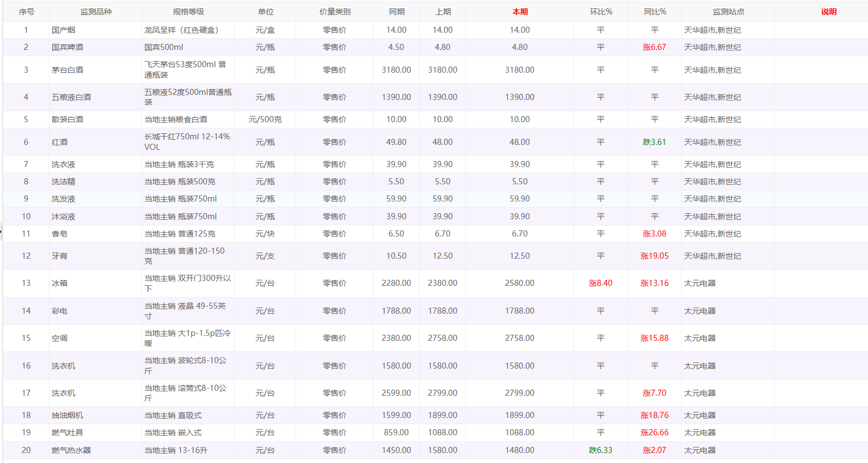The image size is (868, 463).
Task: Select the 国产烟 product cell
Action: [x=96, y=30]
